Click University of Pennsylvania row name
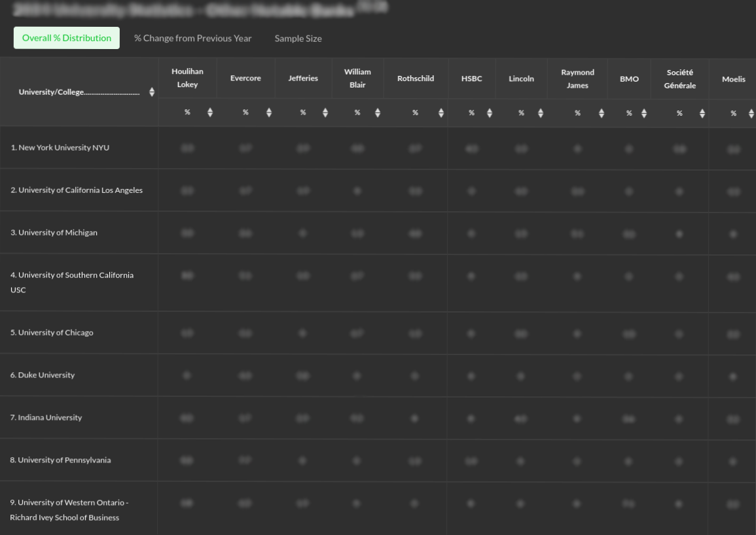 [60, 460]
